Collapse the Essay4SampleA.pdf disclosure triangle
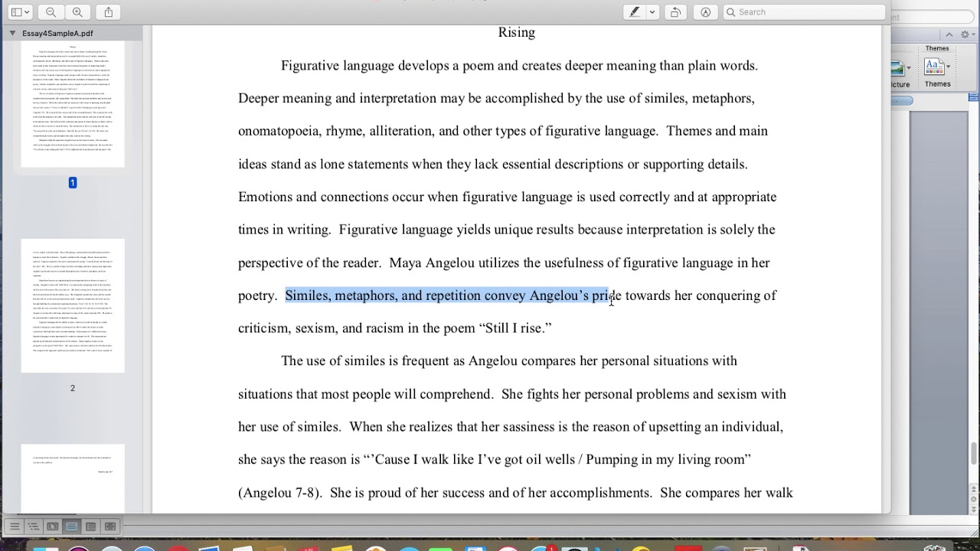980x551 pixels. [x=12, y=34]
